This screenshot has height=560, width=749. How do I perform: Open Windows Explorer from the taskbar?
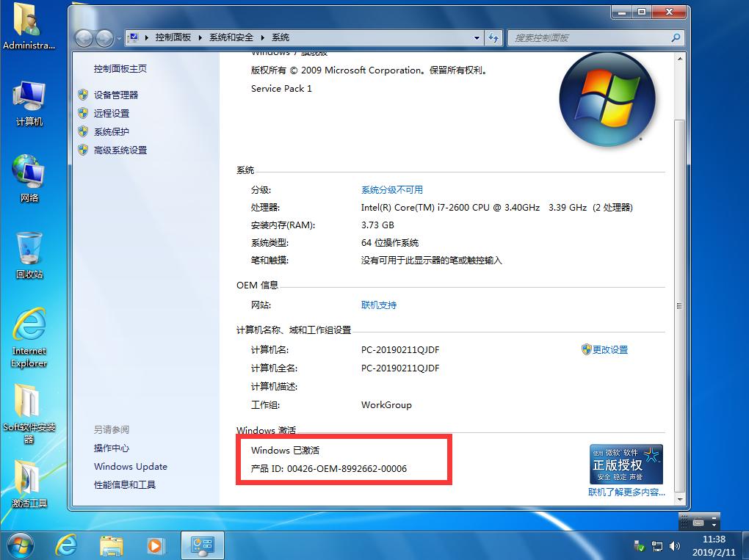[x=111, y=545]
